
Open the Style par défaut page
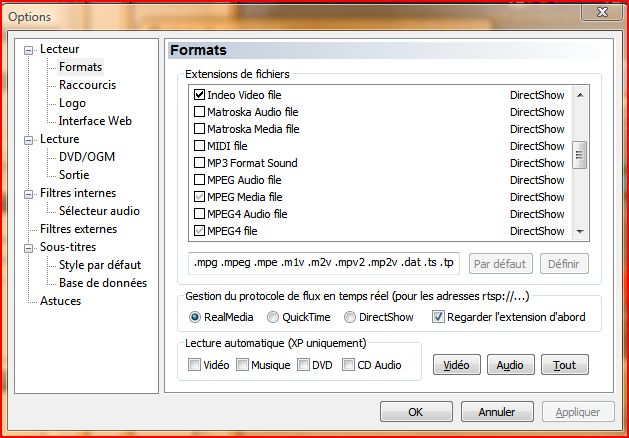click(100, 265)
